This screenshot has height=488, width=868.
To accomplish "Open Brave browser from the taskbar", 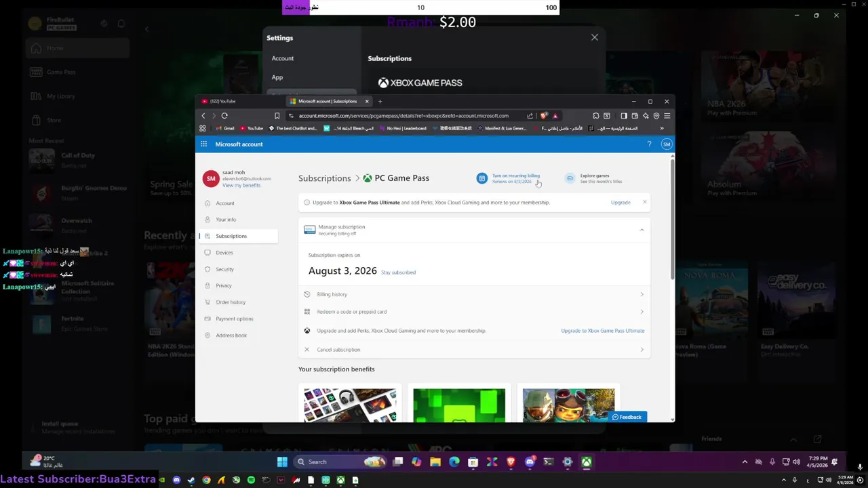I will (x=511, y=462).
